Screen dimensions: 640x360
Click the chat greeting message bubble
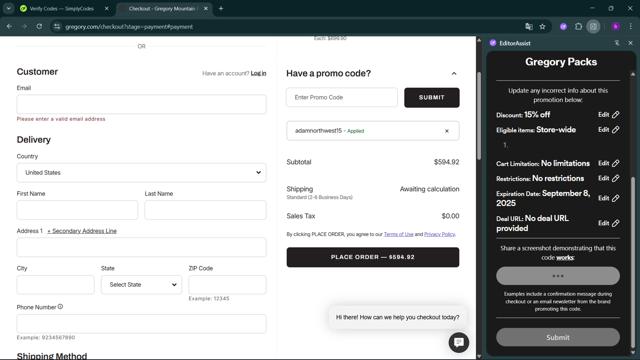(x=397, y=317)
